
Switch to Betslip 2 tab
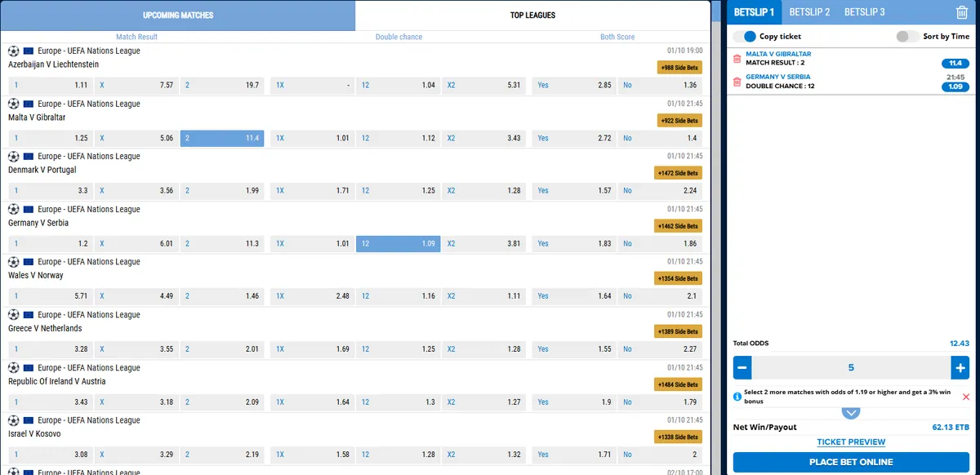(x=809, y=12)
